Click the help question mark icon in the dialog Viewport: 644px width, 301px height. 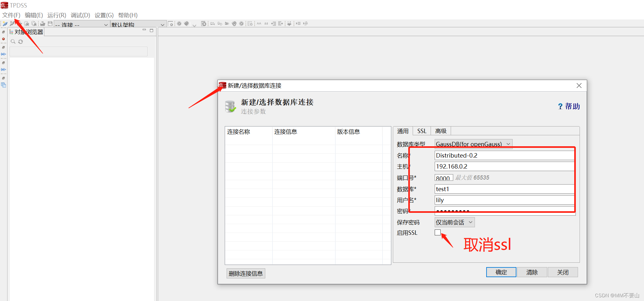click(560, 106)
